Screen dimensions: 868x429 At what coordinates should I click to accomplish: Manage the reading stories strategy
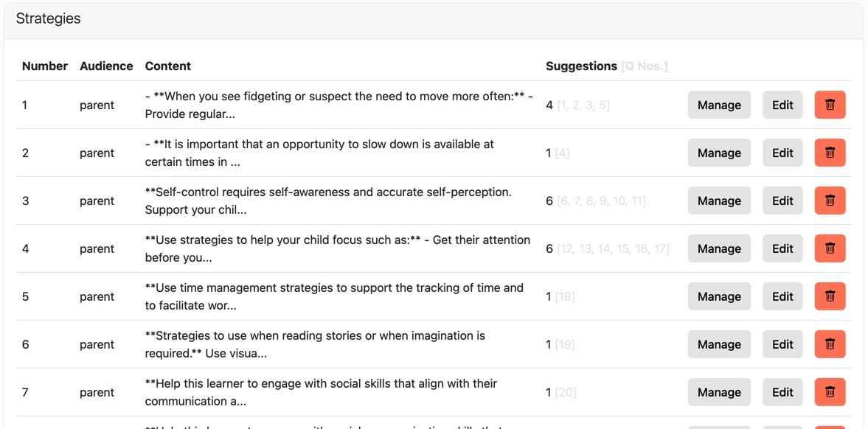coord(719,344)
